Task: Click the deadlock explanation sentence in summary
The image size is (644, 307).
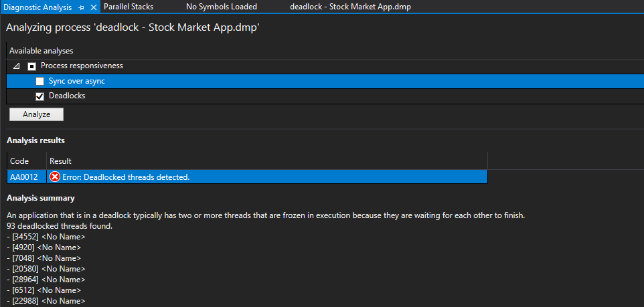Action: pos(266,215)
